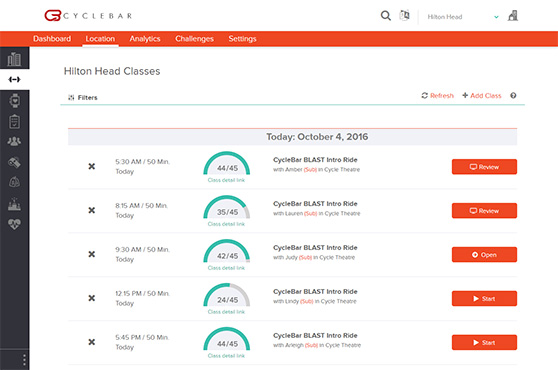This screenshot has height=370, width=558.
Task: Open the leaderboard podium sidebar icon
Action: pos(14,204)
